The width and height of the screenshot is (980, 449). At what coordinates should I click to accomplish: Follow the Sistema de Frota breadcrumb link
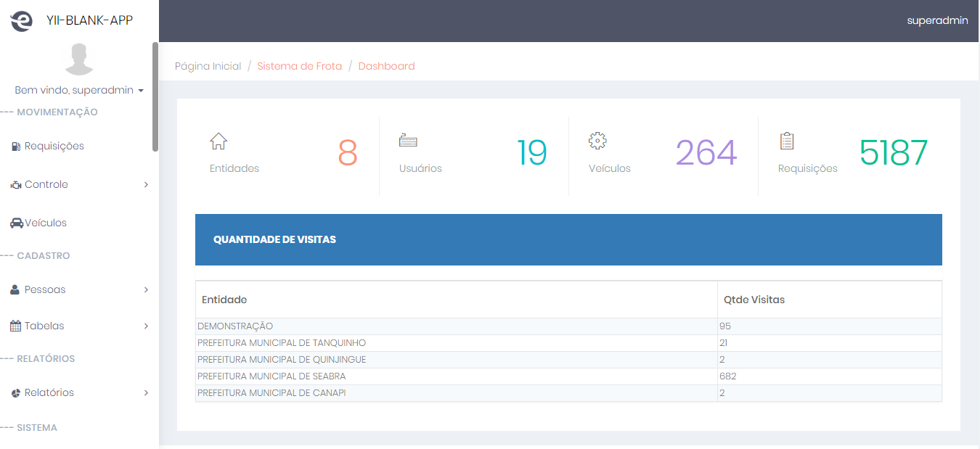pos(299,66)
